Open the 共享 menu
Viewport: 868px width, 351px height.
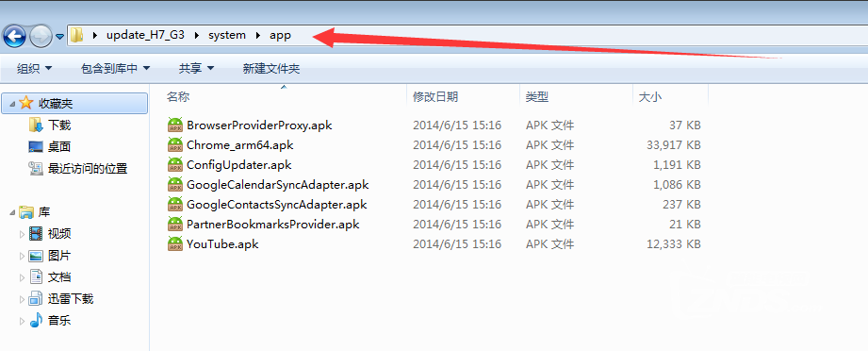(196, 69)
